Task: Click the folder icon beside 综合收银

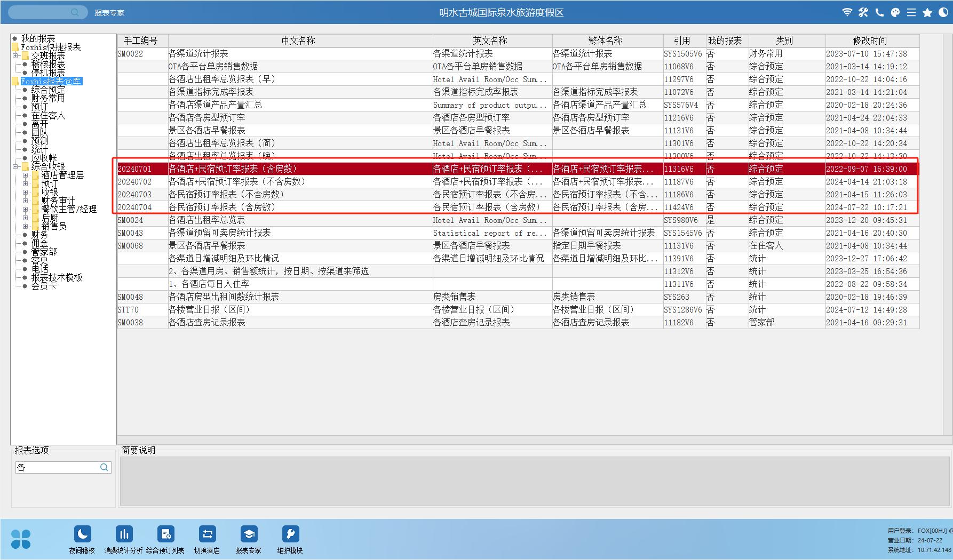Action: coord(25,166)
